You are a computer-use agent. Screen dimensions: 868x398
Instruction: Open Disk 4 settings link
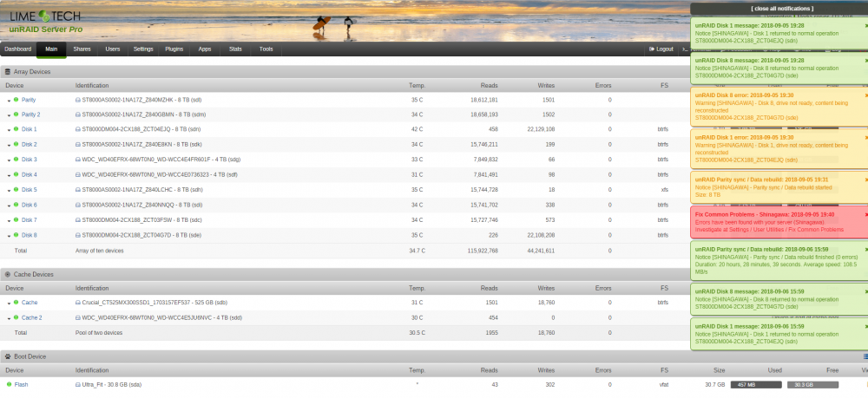(30, 174)
